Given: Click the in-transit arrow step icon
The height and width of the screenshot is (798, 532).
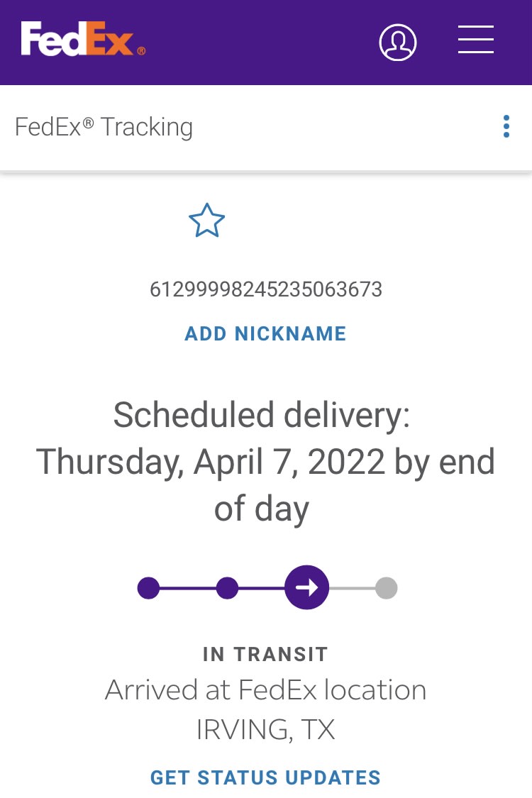Looking at the screenshot, I should click(x=306, y=587).
